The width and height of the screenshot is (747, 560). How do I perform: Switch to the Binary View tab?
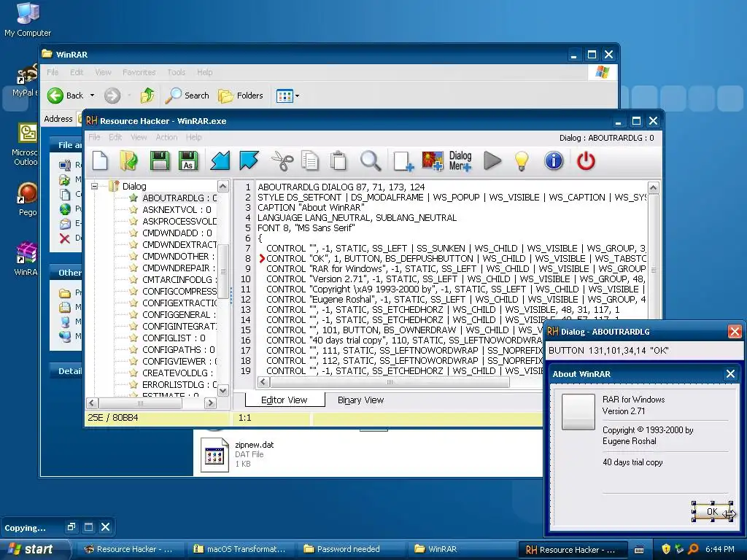[x=360, y=400]
